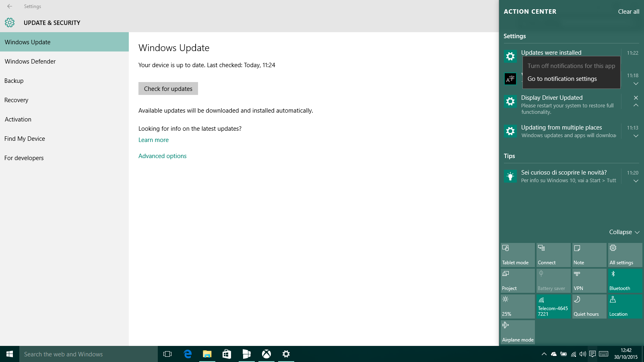Toggle Bluetooth quick action off
Screen dimensions: 644x362
[x=625, y=281]
